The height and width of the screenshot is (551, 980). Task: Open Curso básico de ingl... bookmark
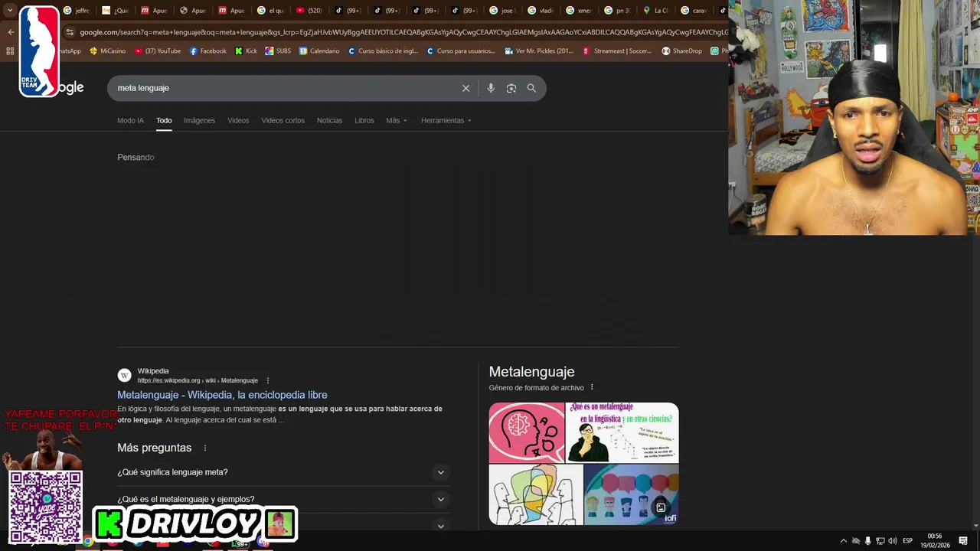(383, 51)
